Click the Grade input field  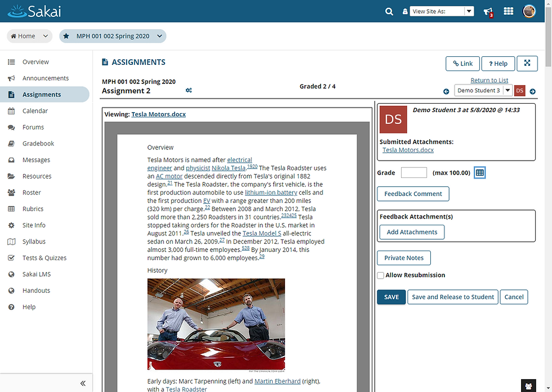pos(414,173)
